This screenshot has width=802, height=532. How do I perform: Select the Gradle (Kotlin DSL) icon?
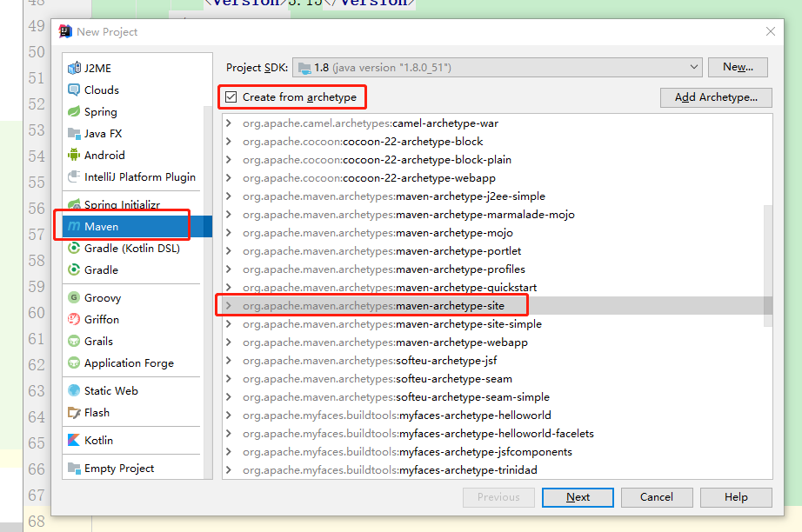pyautogui.click(x=74, y=248)
